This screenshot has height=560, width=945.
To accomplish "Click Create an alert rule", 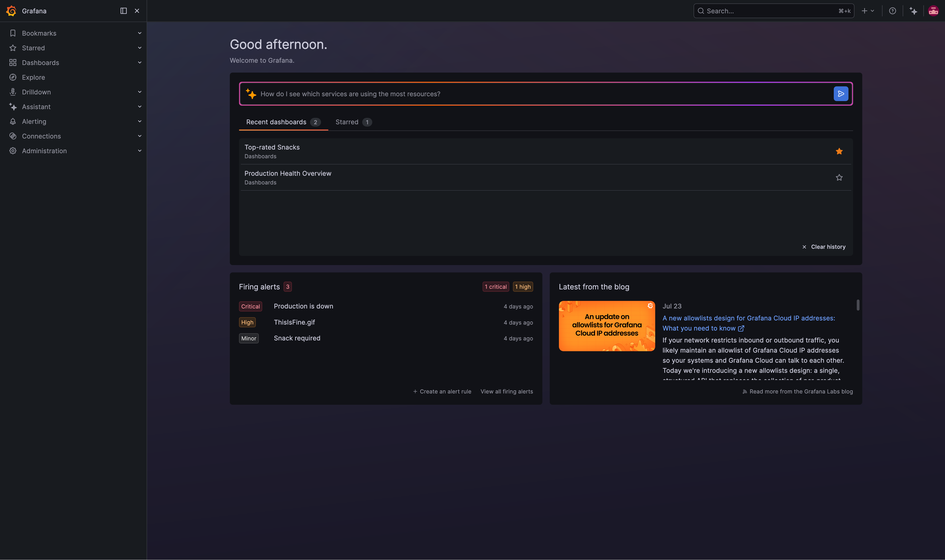I will pyautogui.click(x=442, y=392).
